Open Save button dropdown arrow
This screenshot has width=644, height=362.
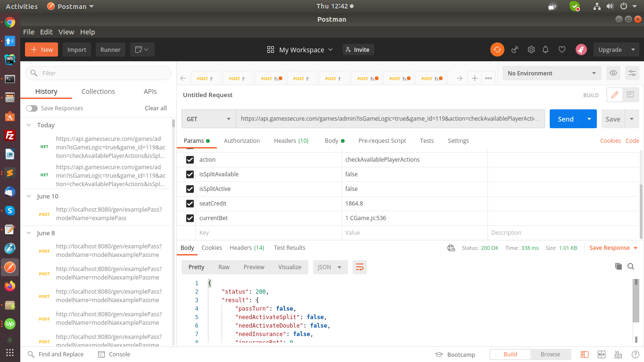pos(632,119)
